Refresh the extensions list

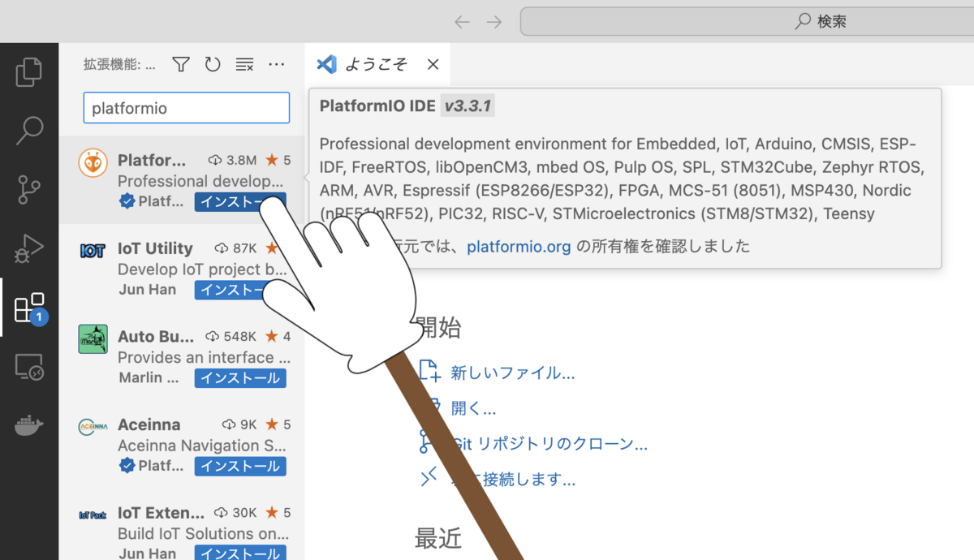coord(212,63)
